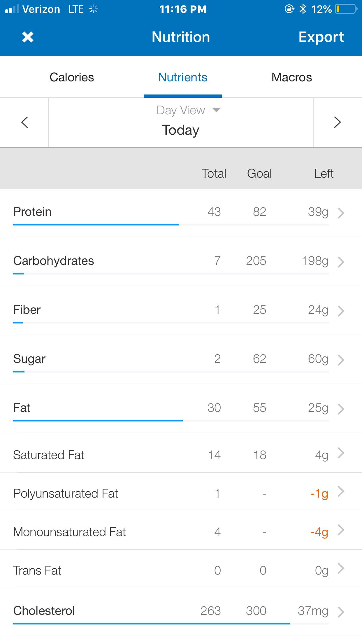This screenshot has width=362, height=644.
Task: Tap the Export button
Action: (321, 37)
